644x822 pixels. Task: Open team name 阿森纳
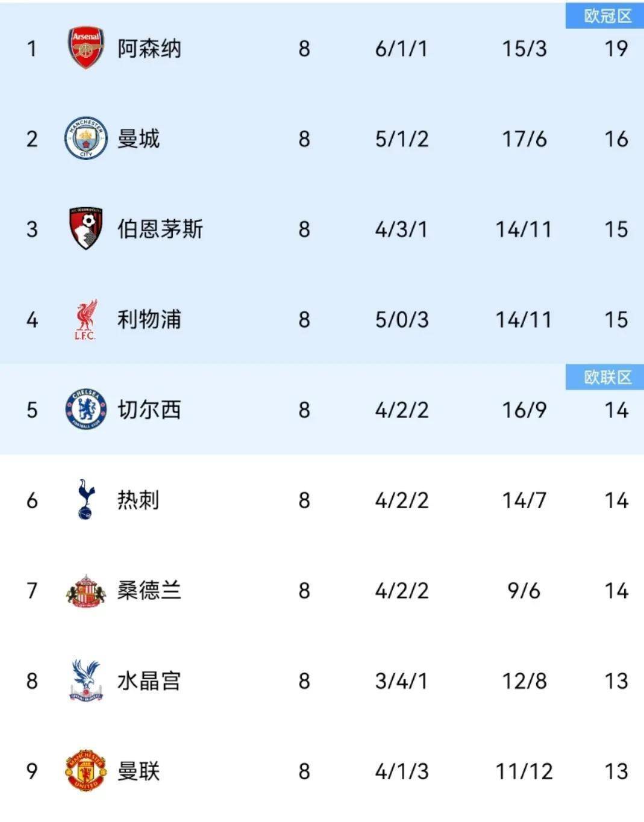pyautogui.click(x=149, y=49)
